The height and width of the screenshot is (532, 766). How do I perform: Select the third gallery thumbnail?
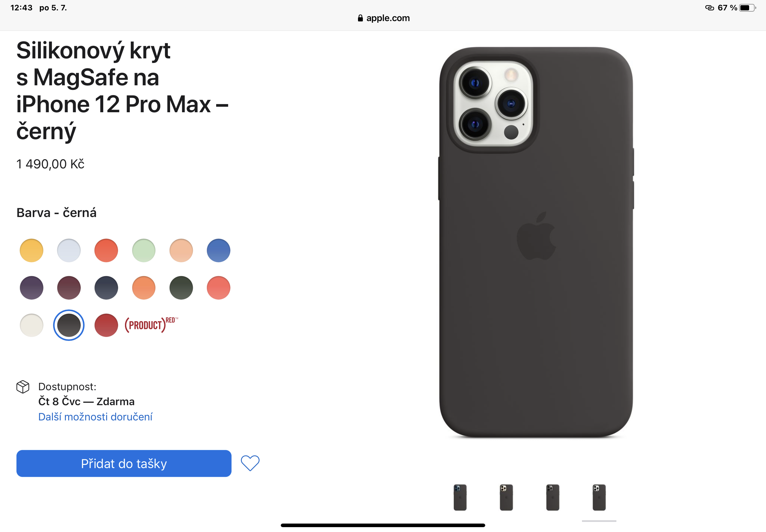point(552,497)
